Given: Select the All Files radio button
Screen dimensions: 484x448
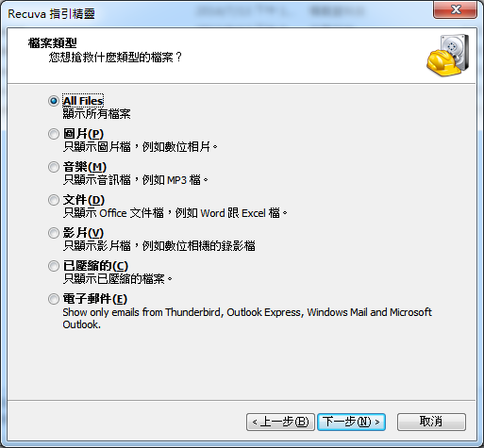Looking at the screenshot, I should [54, 101].
